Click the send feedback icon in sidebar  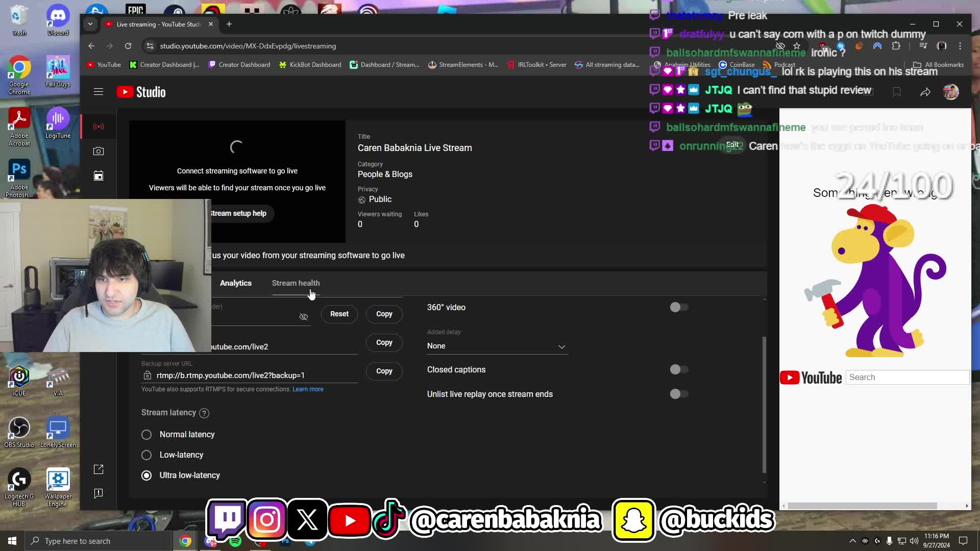point(99,493)
